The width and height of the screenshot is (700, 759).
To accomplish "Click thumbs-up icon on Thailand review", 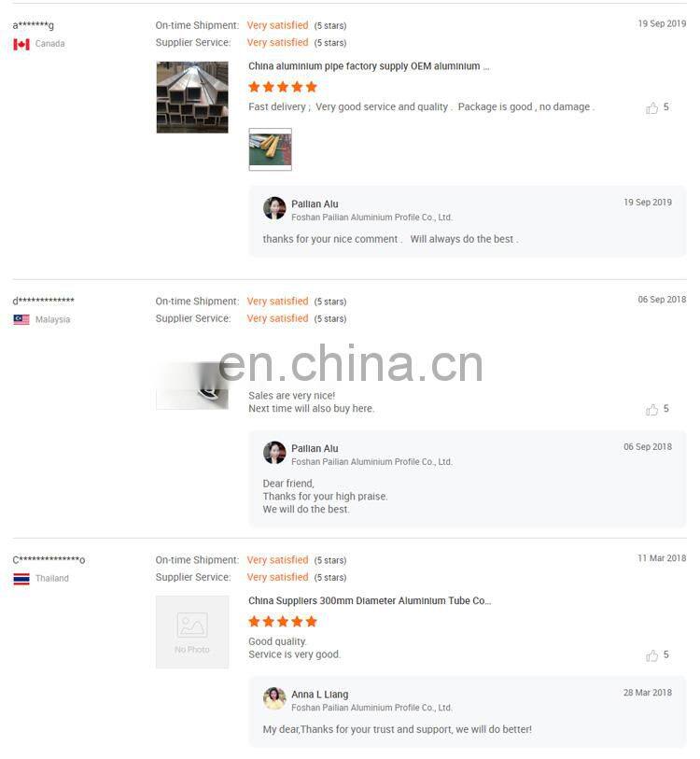I will coord(651,655).
